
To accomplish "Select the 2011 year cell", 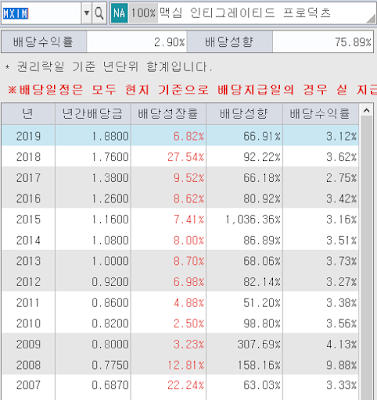I will [28, 303].
